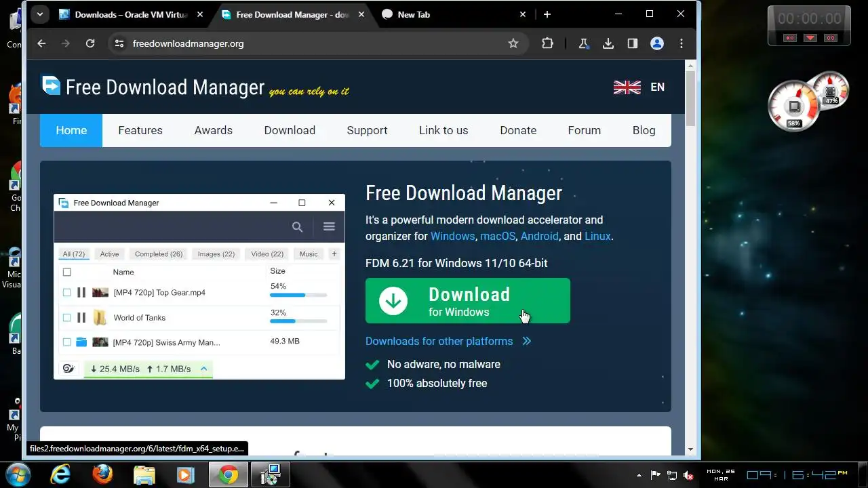
Task: Click the hamburger menu in FDM preview
Action: [x=329, y=227]
